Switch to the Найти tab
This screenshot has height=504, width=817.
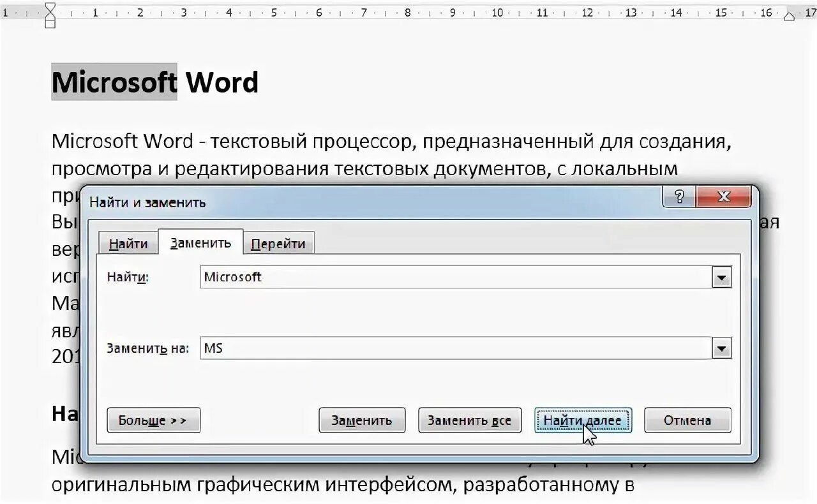[128, 243]
